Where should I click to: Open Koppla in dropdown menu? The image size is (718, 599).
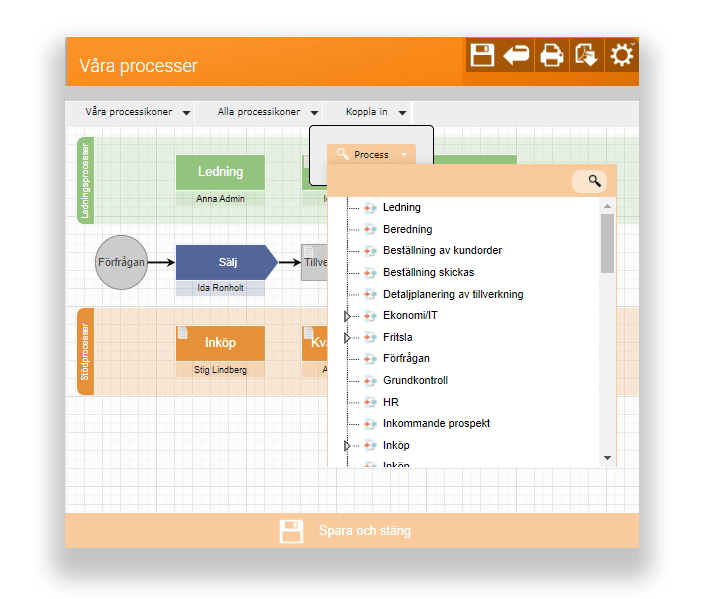point(376,112)
